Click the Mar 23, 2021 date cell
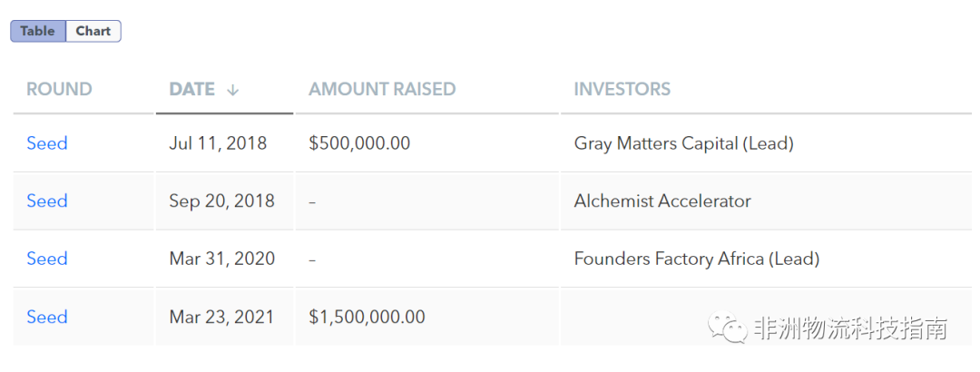The width and height of the screenshot is (980, 372). [x=221, y=317]
